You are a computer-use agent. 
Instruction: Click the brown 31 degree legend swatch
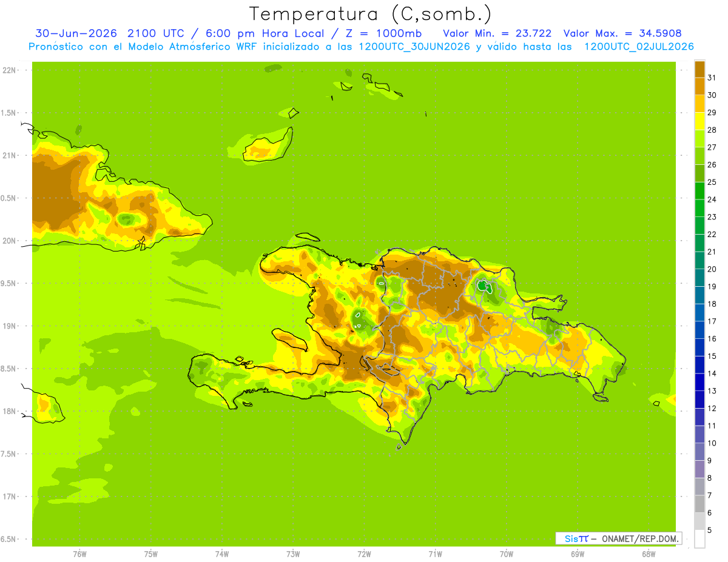point(699,69)
